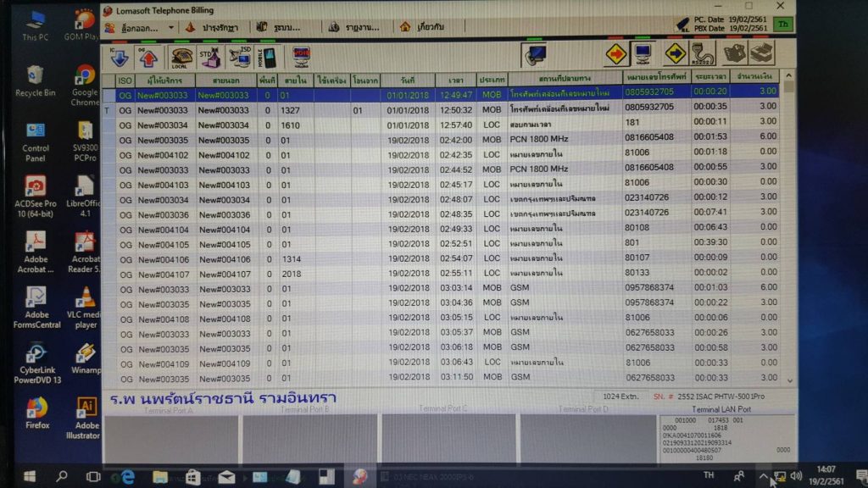This screenshot has width=868, height=488.
Task: Expand the first menu's dropdown arrow
Action: click(171, 27)
